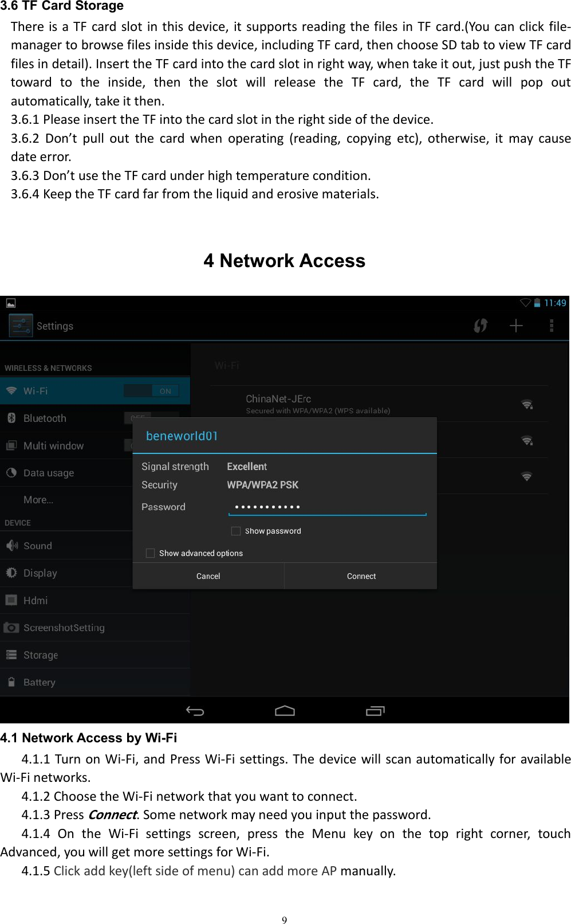Tap the plus icon to add network
Image resolution: width=571 pixels, height=924 pixels.
(x=516, y=326)
